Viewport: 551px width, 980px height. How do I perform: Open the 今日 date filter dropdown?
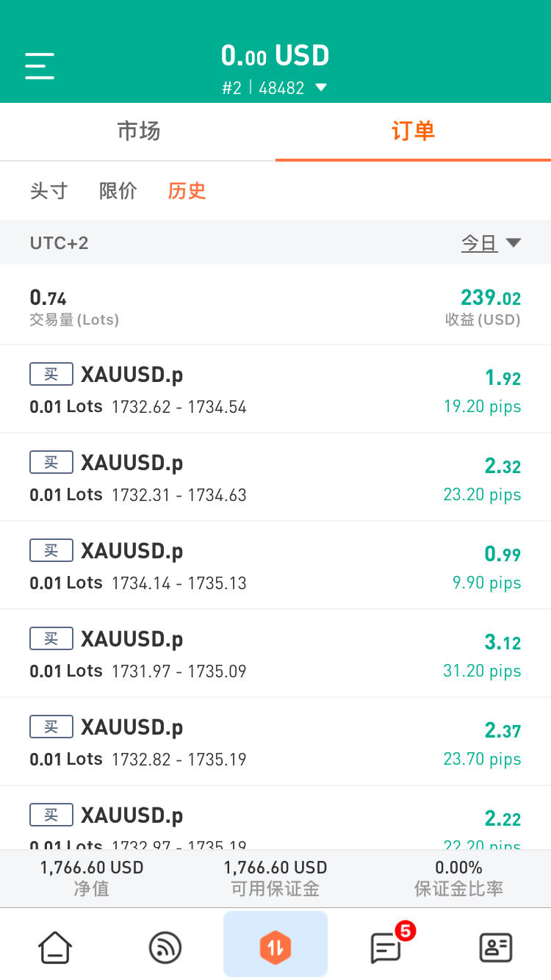point(491,243)
